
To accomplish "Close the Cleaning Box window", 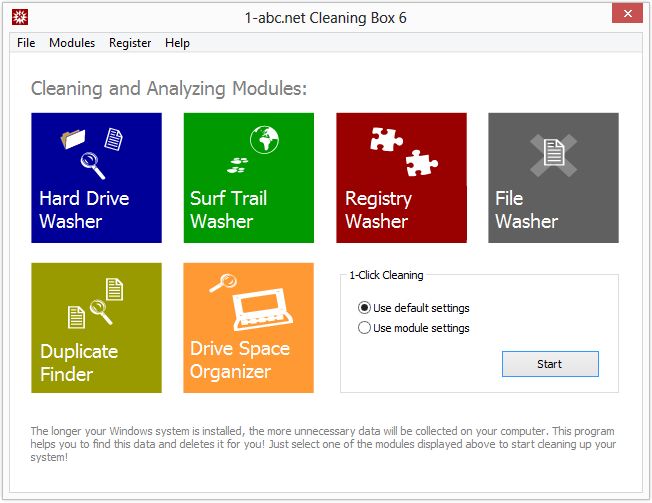I will tap(627, 14).
